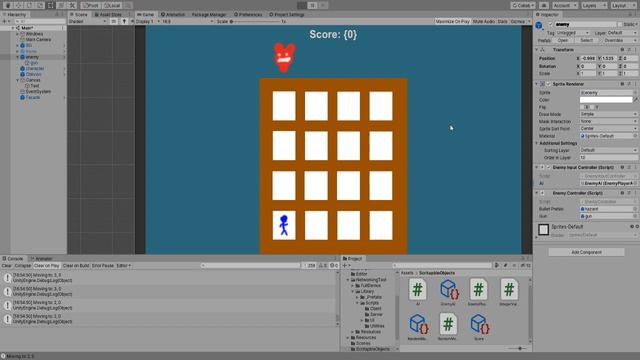
Task: Switch to the Preferences tab
Action: click(x=248, y=14)
